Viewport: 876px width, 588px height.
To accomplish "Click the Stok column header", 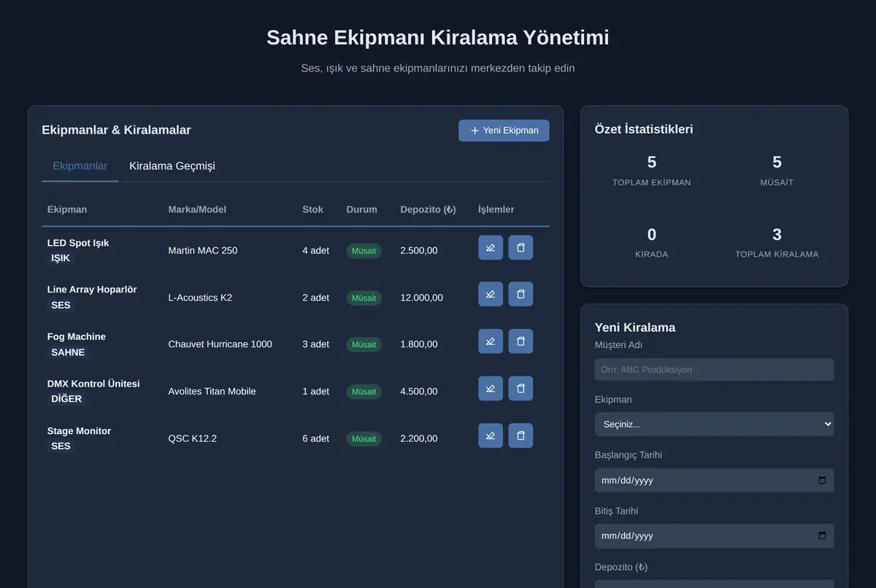I will [313, 209].
